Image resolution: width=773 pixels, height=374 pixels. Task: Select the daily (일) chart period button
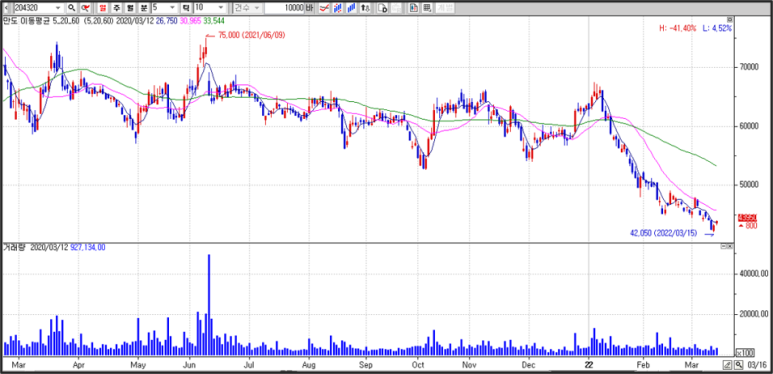(103, 8)
